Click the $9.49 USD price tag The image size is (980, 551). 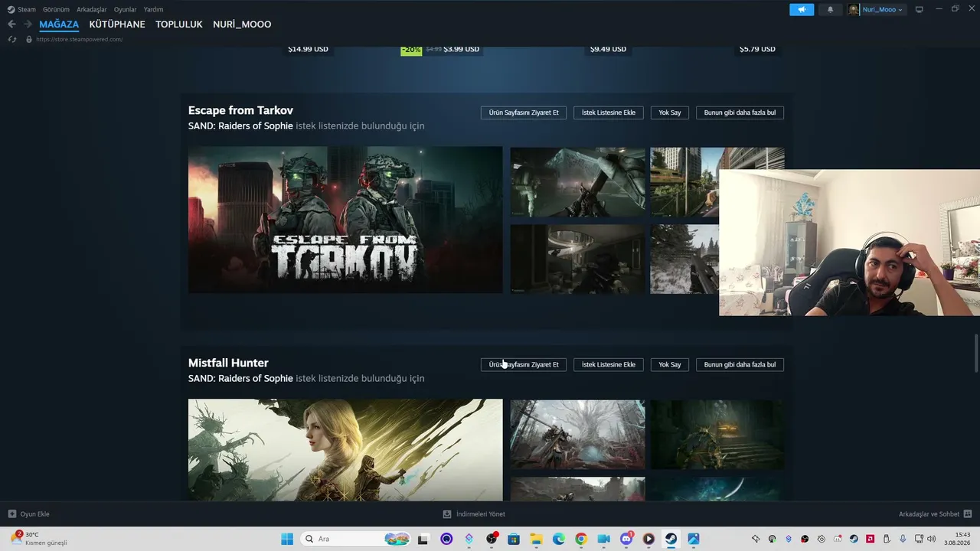[x=608, y=49]
